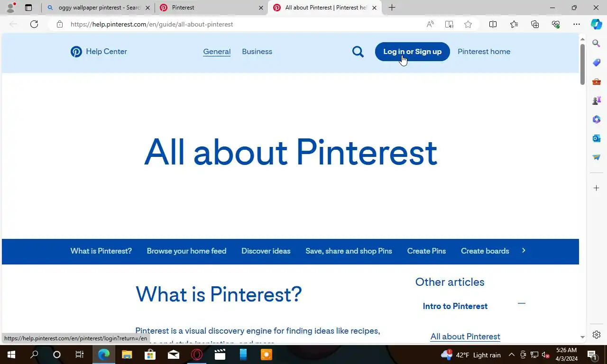607x364 pixels.
Task: Open the sidebar Tools briefcase icon
Action: click(x=597, y=82)
